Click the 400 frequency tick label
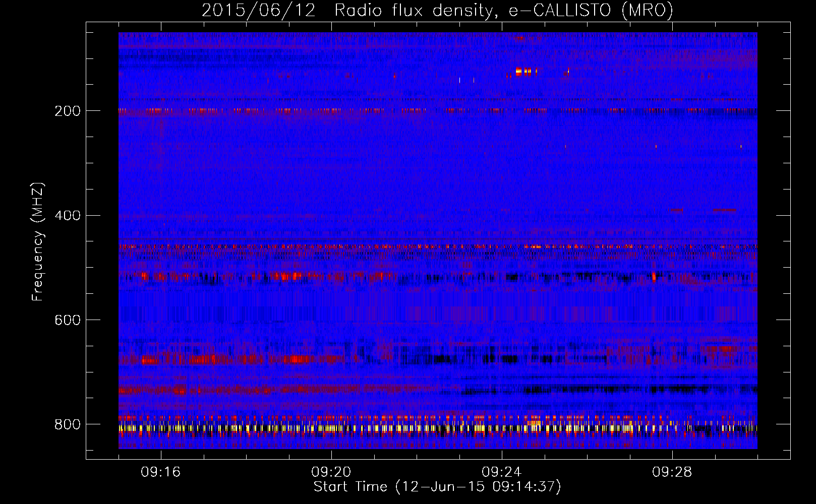 coord(68,216)
